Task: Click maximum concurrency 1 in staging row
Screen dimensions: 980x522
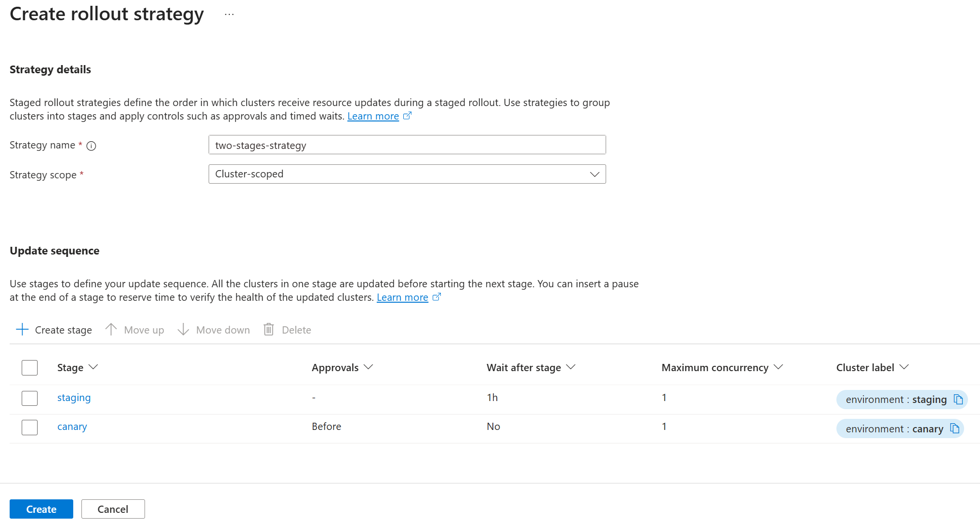Action: click(664, 398)
